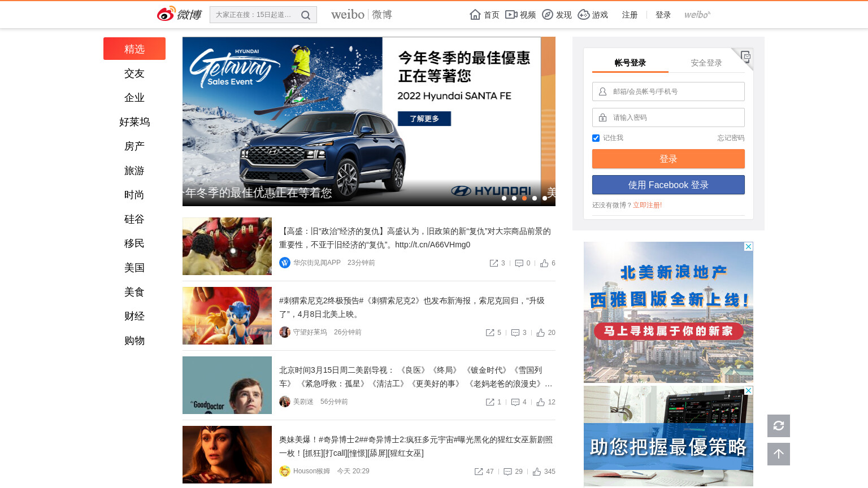
Task: Open the 北美新浪地产 ad image
Action: [669, 312]
